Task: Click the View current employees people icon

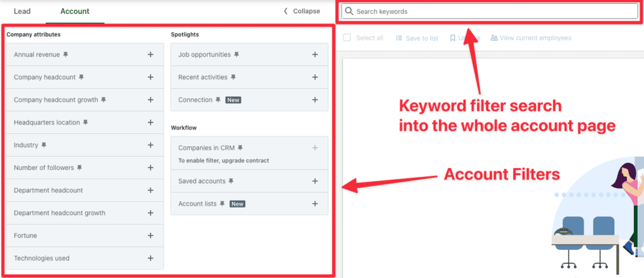Action: click(x=494, y=38)
